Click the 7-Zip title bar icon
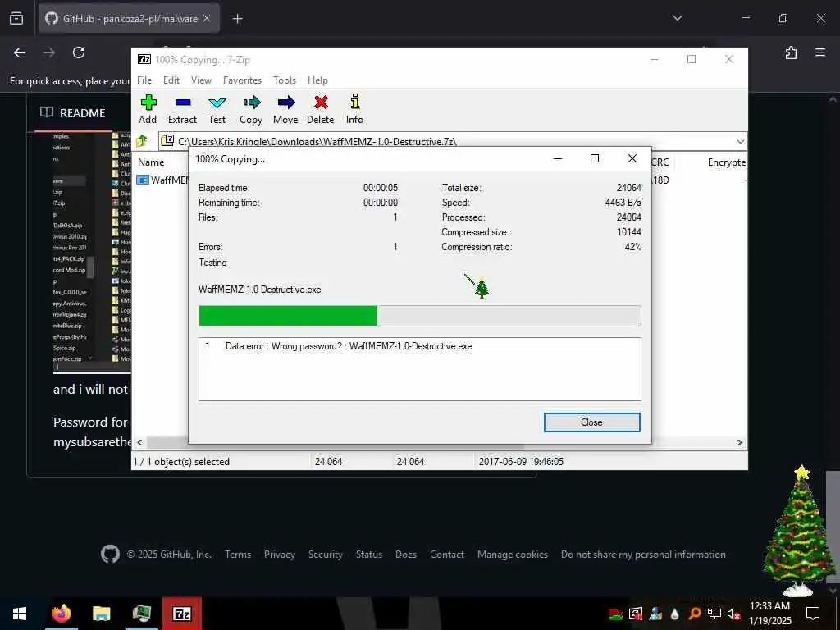This screenshot has height=630, width=840. [x=144, y=59]
